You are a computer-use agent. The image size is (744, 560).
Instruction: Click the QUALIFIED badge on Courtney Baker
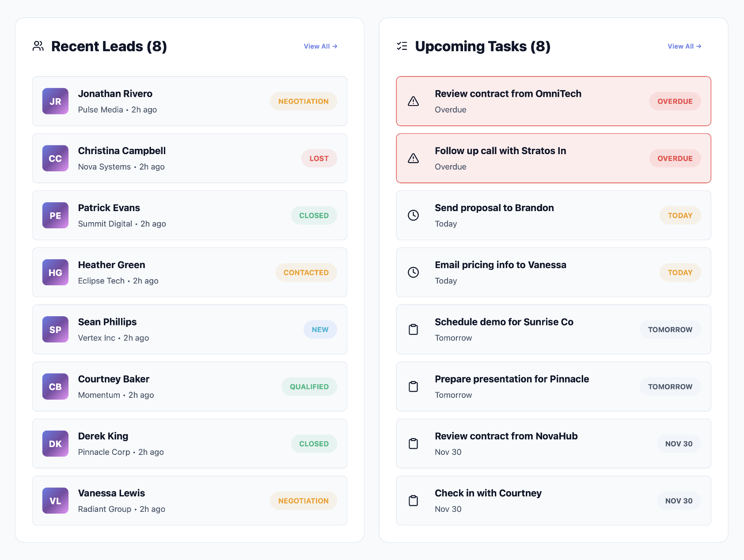click(309, 386)
